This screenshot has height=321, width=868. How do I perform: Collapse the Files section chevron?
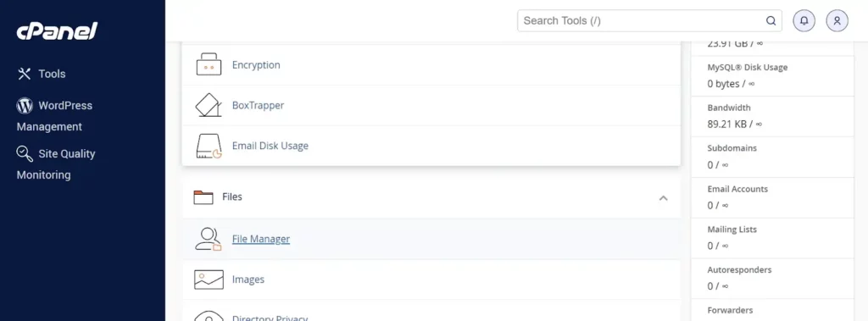[x=663, y=197]
